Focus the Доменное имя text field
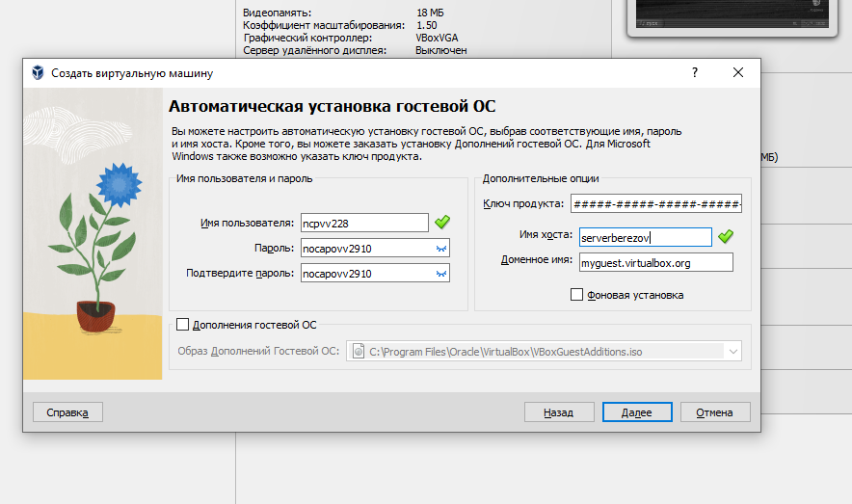Image resolution: width=852 pixels, height=504 pixels. pyautogui.click(x=653, y=262)
